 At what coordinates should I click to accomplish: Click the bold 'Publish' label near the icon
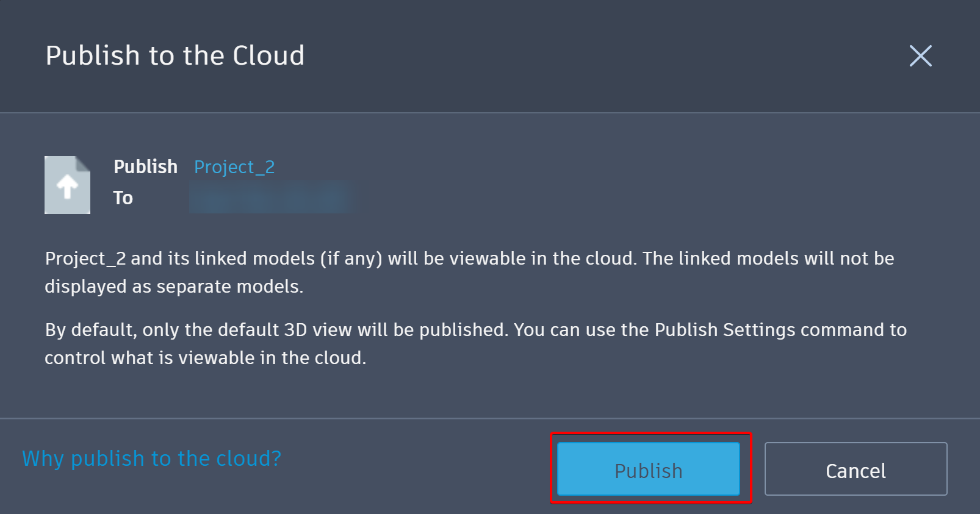145,166
